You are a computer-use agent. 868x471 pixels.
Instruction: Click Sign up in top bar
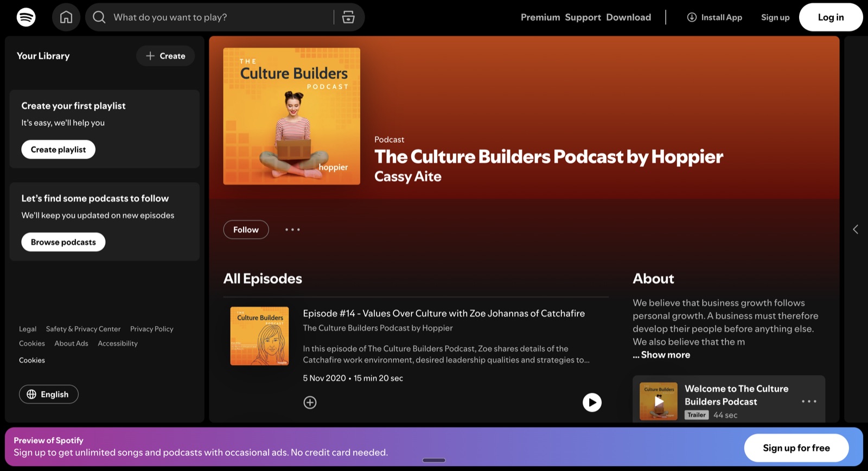click(775, 17)
